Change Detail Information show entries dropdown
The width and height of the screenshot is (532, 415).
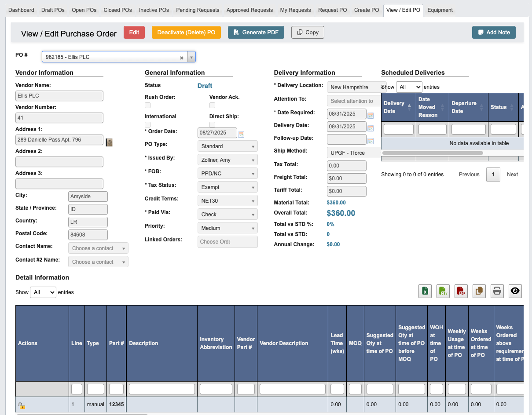click(x=43, y=292)
